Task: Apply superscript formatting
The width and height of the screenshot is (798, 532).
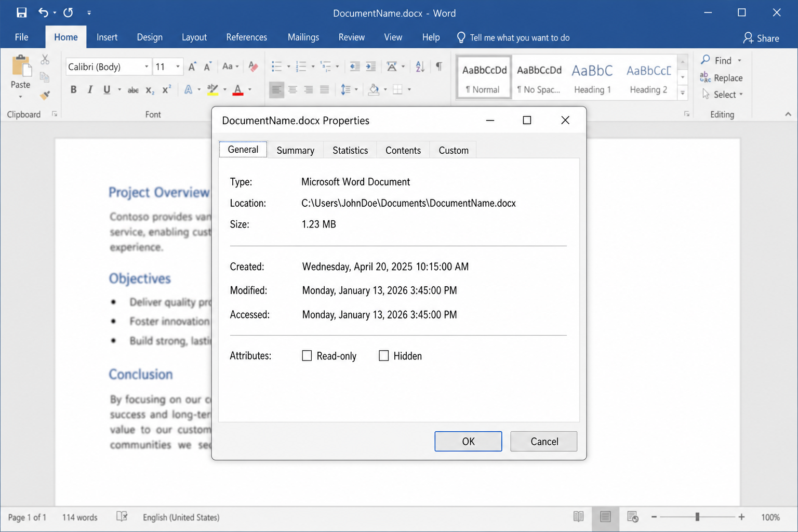Action: point(166,90)
